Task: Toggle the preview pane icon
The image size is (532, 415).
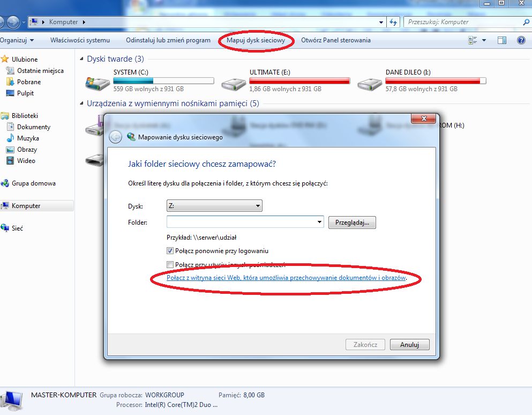Action: pyautogui.click(x=502, y=40)
